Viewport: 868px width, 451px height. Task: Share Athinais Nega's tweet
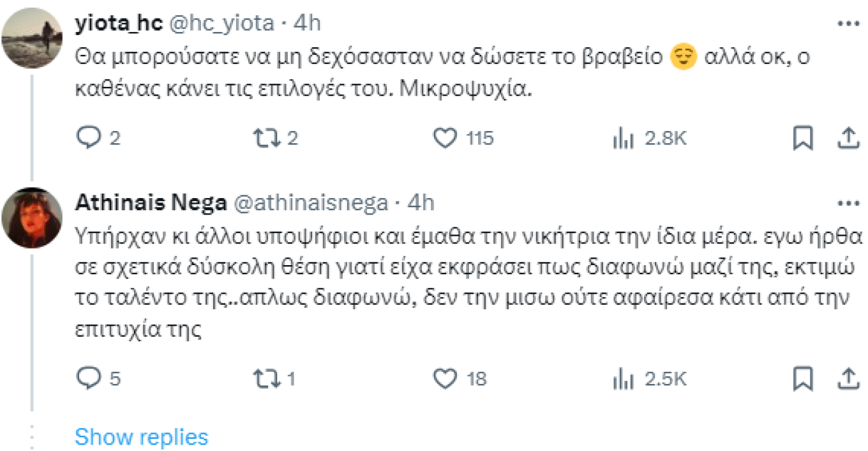click(848, 379)
